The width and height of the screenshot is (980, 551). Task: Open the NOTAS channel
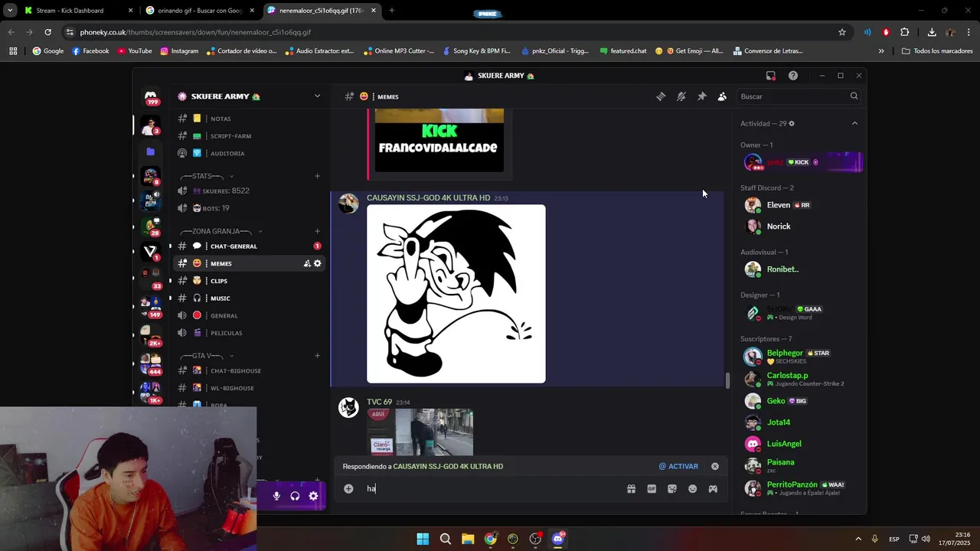click(249, 119)
